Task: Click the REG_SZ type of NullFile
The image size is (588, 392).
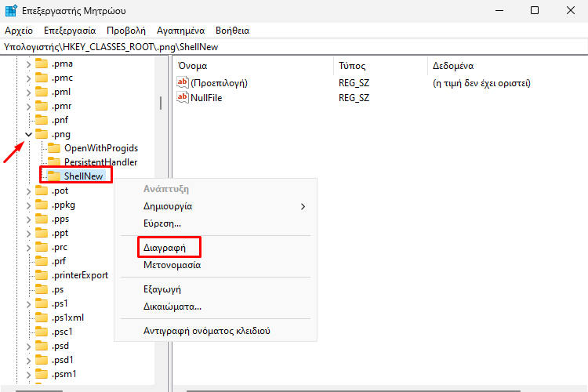Action: tap(354, 98)
